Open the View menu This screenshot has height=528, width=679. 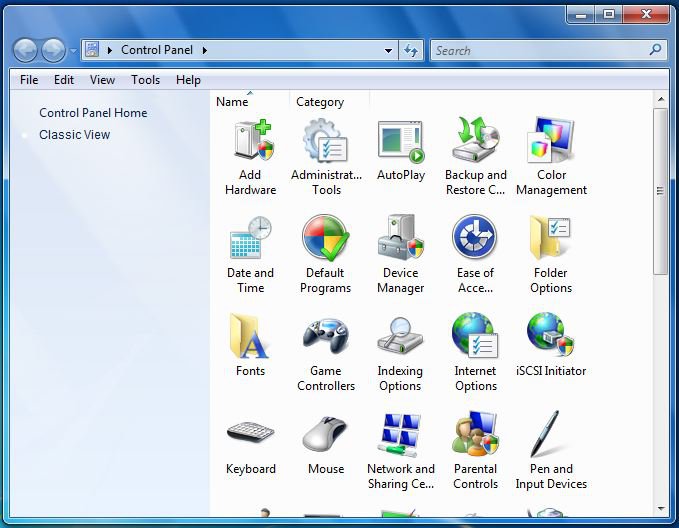point(102,80)
